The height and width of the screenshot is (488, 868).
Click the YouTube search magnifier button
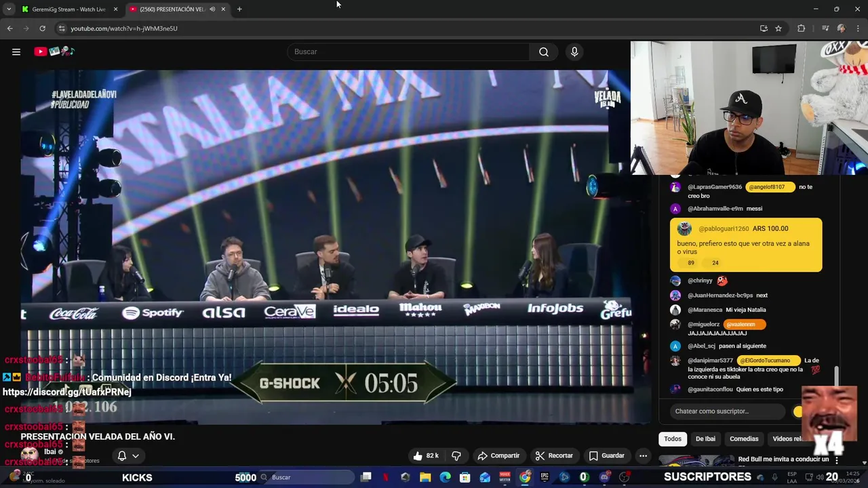(544, 52)
